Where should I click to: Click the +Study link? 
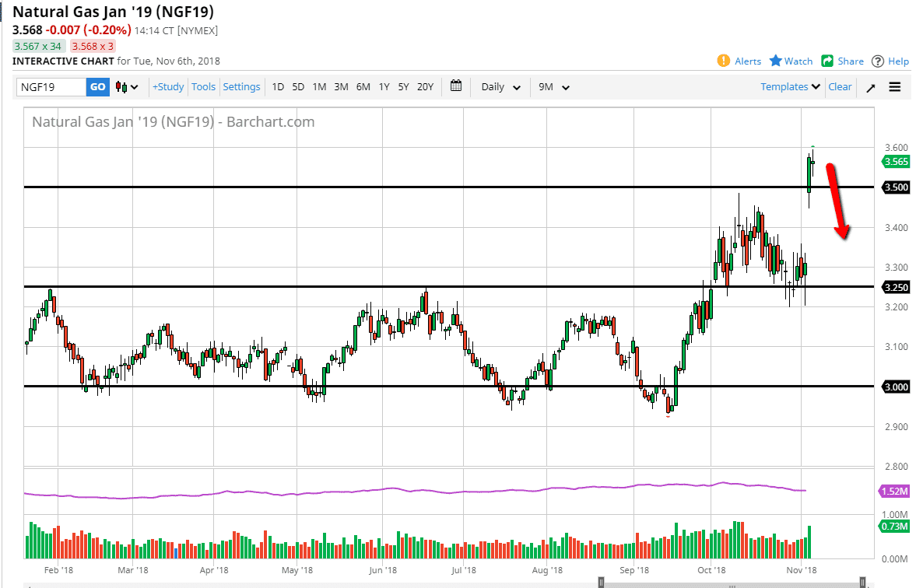pyautogui.click(x=168, y=86)
